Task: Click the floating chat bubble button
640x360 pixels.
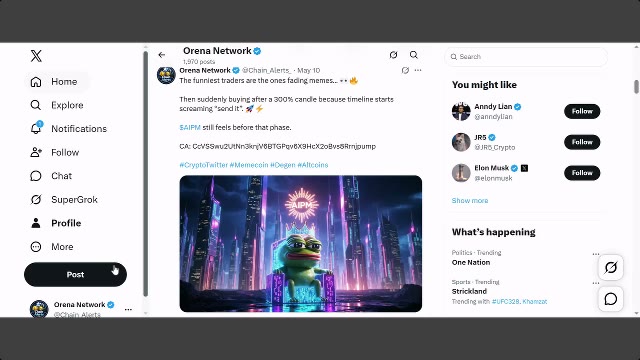Action: click(611, 299)
